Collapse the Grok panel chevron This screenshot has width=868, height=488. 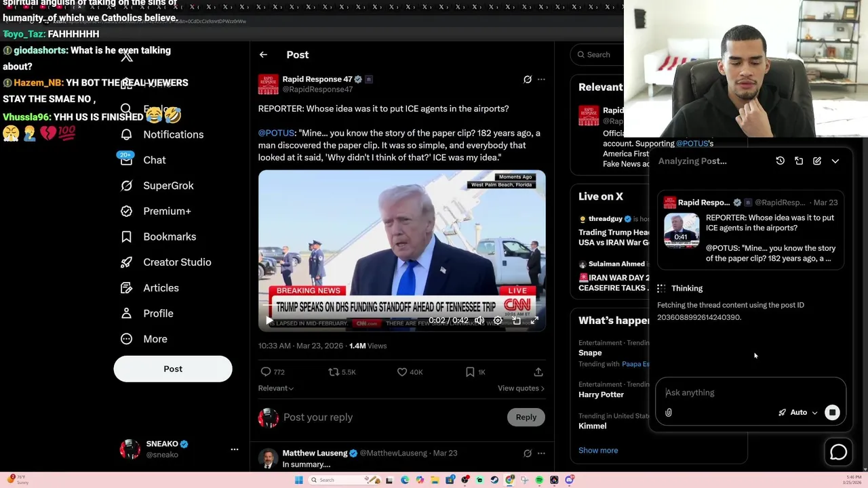[x=835, y=161]
